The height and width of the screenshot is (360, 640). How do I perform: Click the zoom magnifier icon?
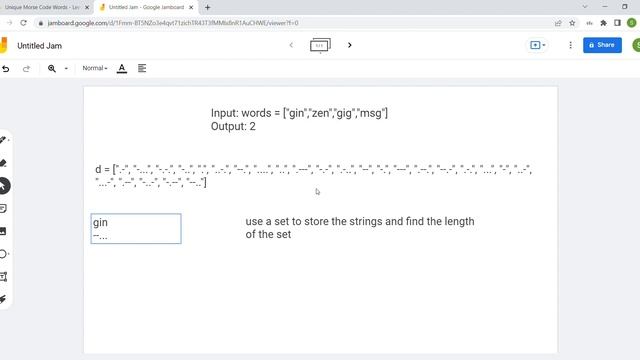point(52,69)
